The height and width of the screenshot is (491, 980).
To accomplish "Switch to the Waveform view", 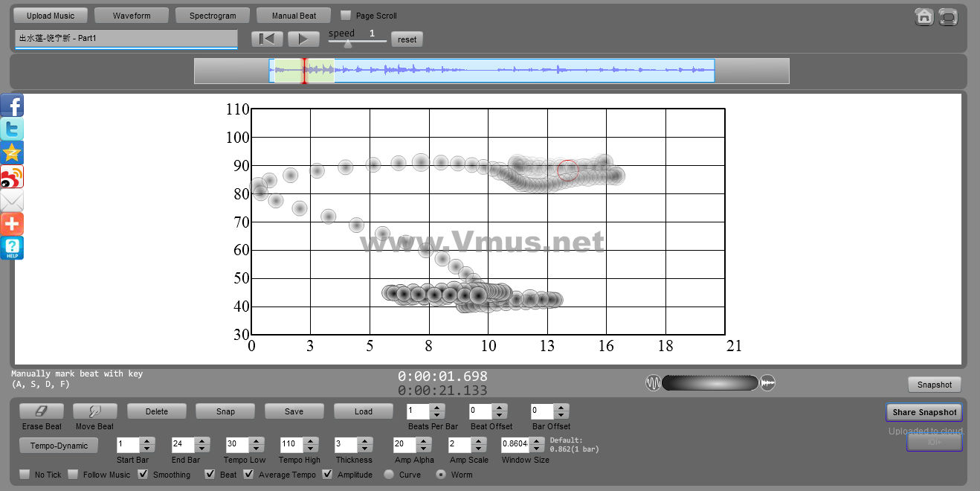I will tap(132, 16).
